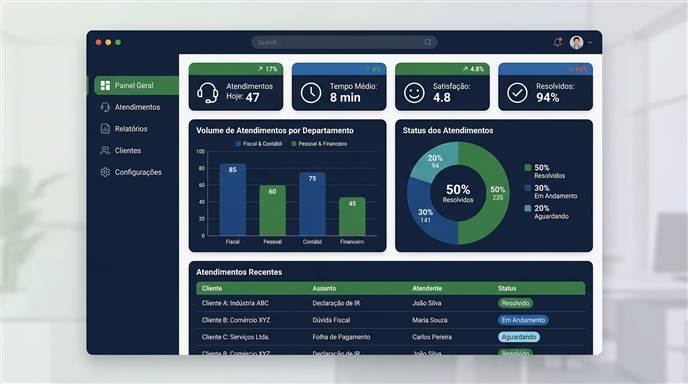This screenshot has width=688, height=384.
Task: Click the Status dos Atendimentos title
Action: [x=448, y=130]
